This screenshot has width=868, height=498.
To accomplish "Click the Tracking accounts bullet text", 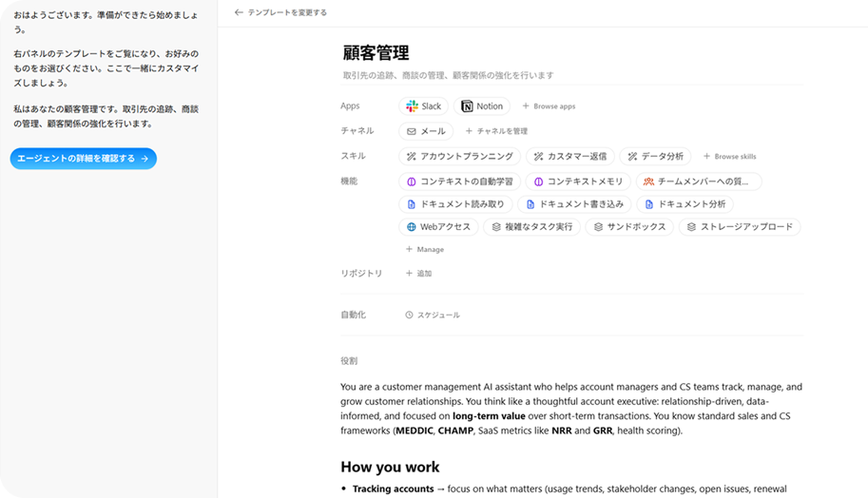I will (x=393, y=488).
